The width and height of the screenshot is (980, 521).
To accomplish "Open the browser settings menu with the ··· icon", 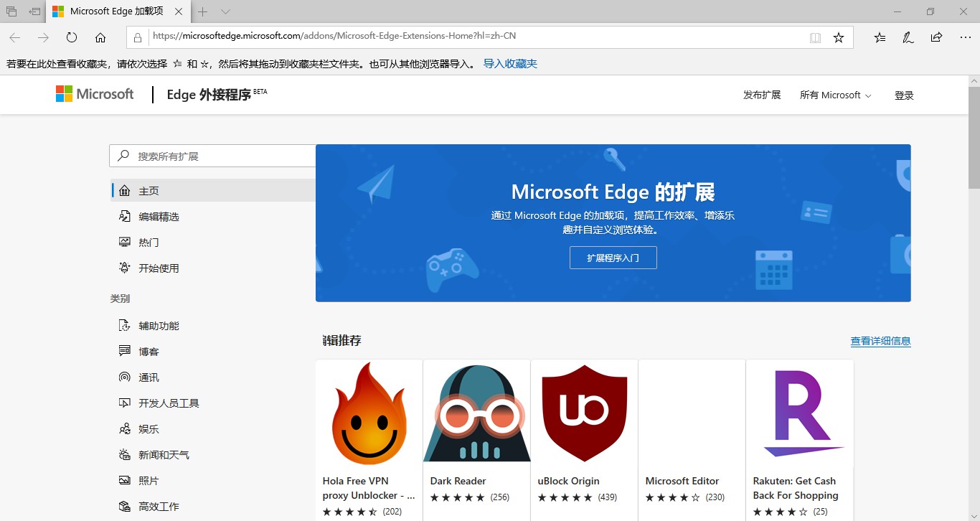I will 964,37.
